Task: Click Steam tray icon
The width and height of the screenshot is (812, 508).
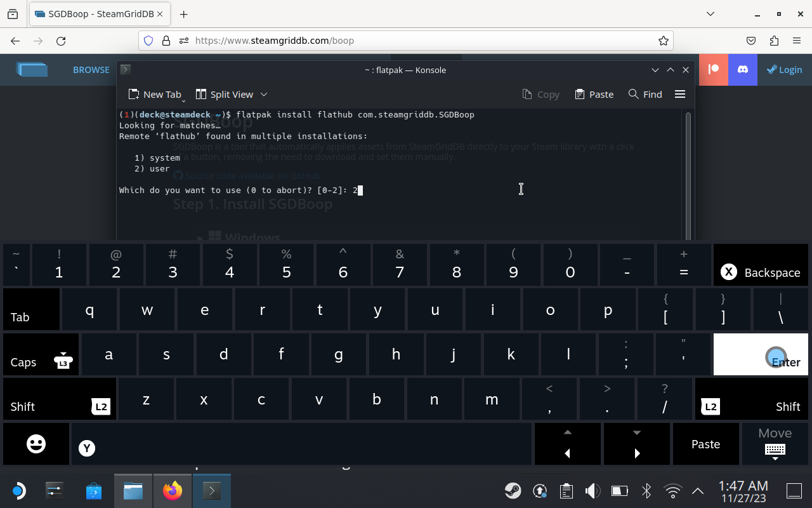Action: [513, 491]
